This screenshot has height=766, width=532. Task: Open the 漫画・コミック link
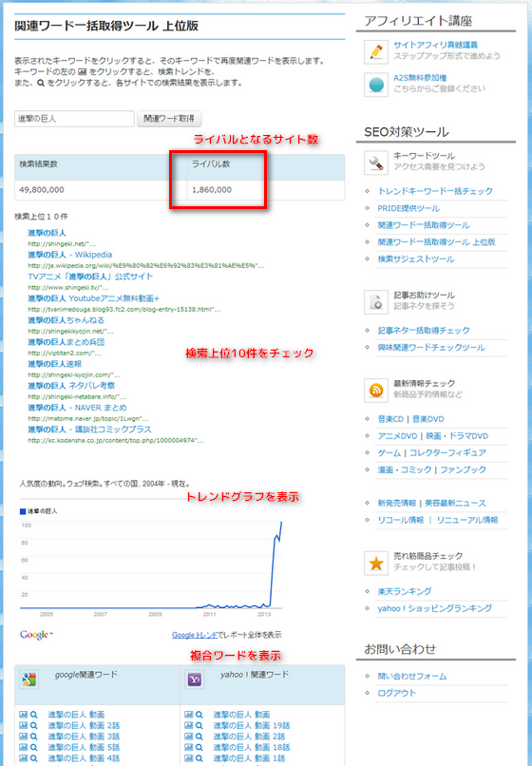pyautogui.click(x=405, y=469)
